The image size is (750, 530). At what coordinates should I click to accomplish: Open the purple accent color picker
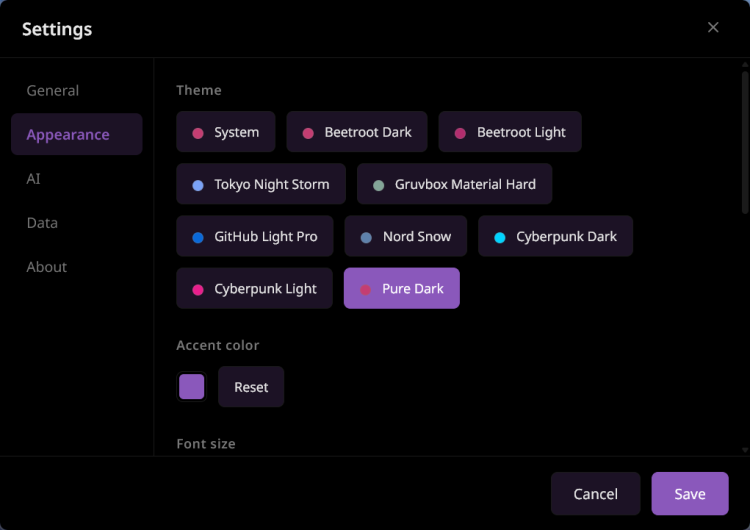(x=191, y=387)
